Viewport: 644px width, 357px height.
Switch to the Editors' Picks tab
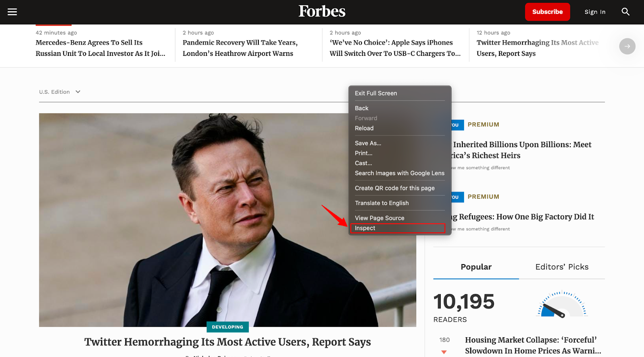click(x=562, y=267)
